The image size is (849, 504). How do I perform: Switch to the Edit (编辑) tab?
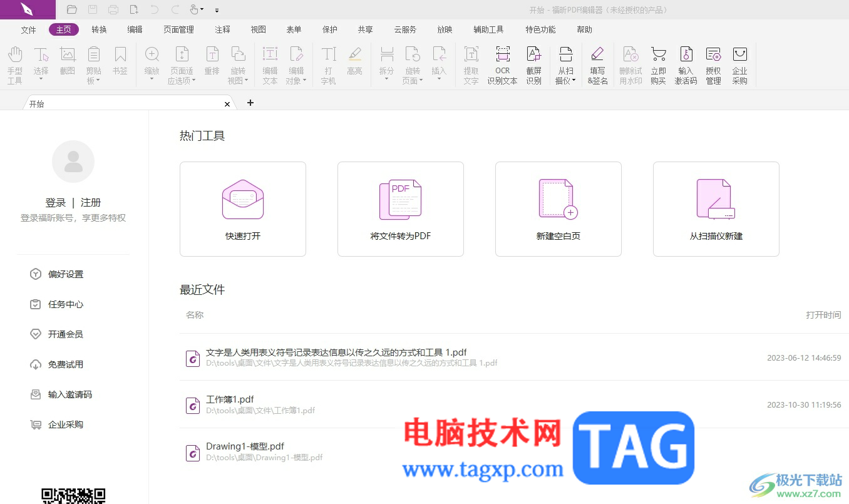135,29
